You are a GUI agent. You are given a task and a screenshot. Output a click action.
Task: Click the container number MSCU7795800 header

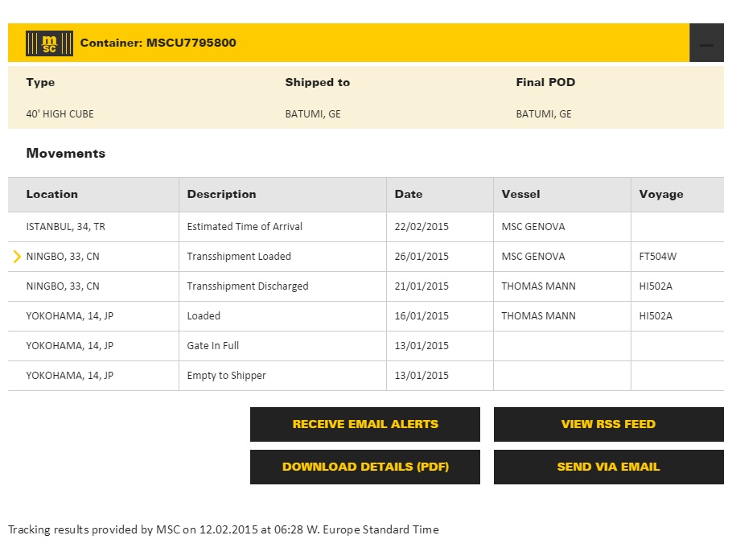[158, 43]
